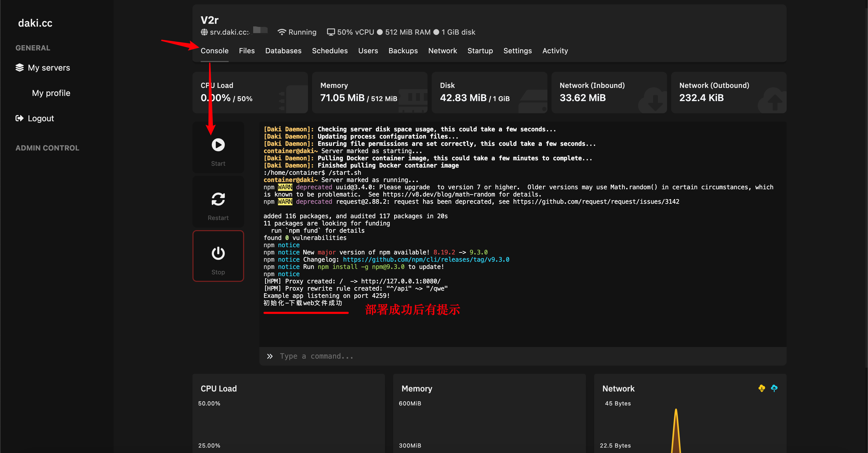Click the Stop server power icon
The image size is (868, 453).
pos(218,253)
